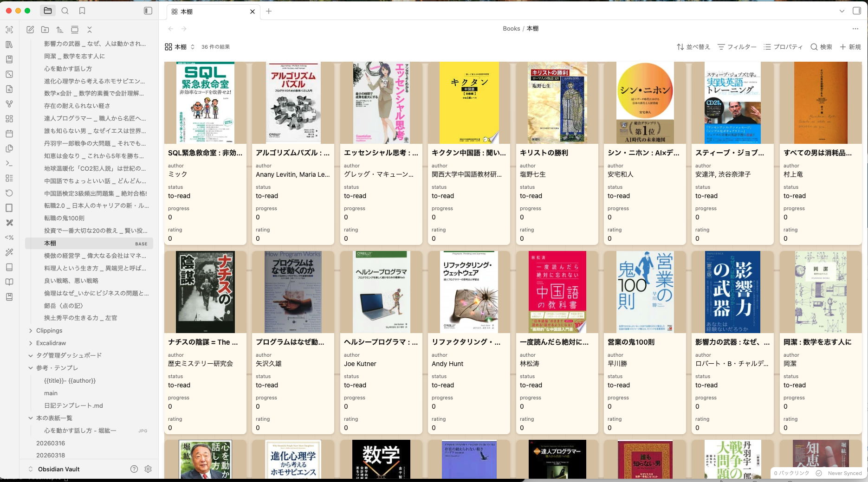Expand the Clippings folder
The image size is (868, 482).
(31, 331)
